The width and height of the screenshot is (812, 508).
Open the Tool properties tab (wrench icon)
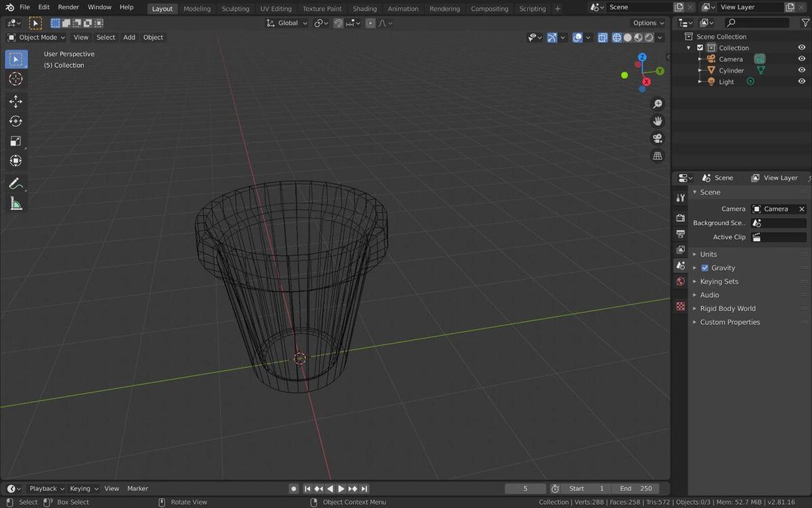click(x=680, y=198)
